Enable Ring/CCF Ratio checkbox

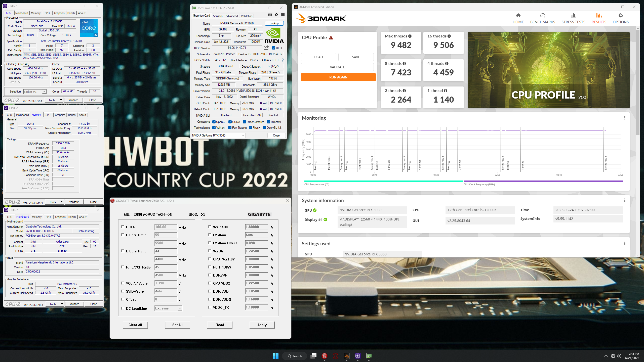click(123, 267)
